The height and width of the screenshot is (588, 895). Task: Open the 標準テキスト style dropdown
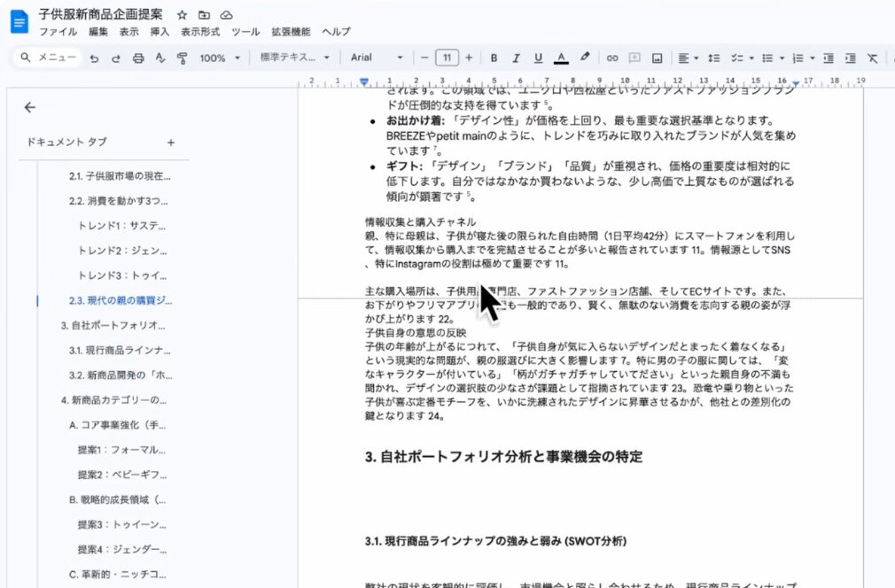coord(294,58)
